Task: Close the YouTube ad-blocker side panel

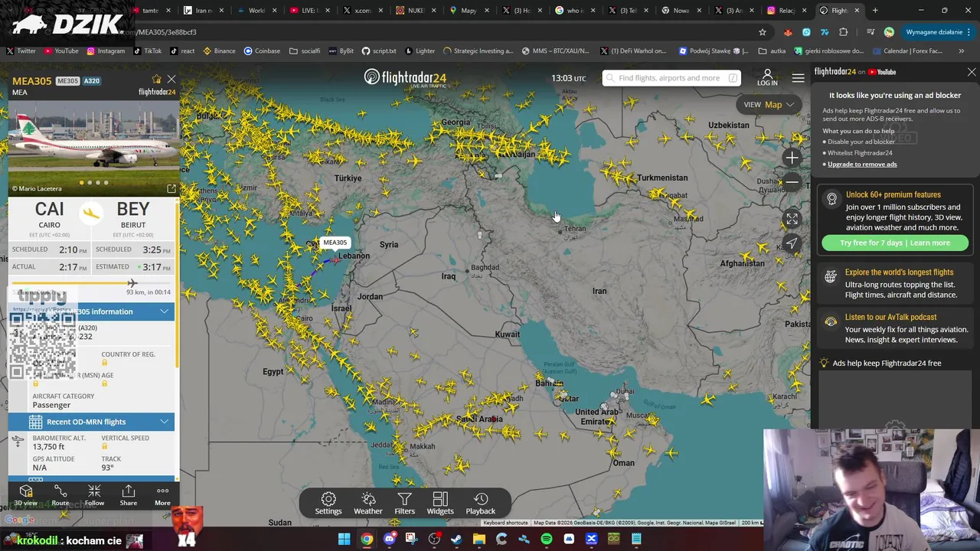Action: [x=972, y=72]
